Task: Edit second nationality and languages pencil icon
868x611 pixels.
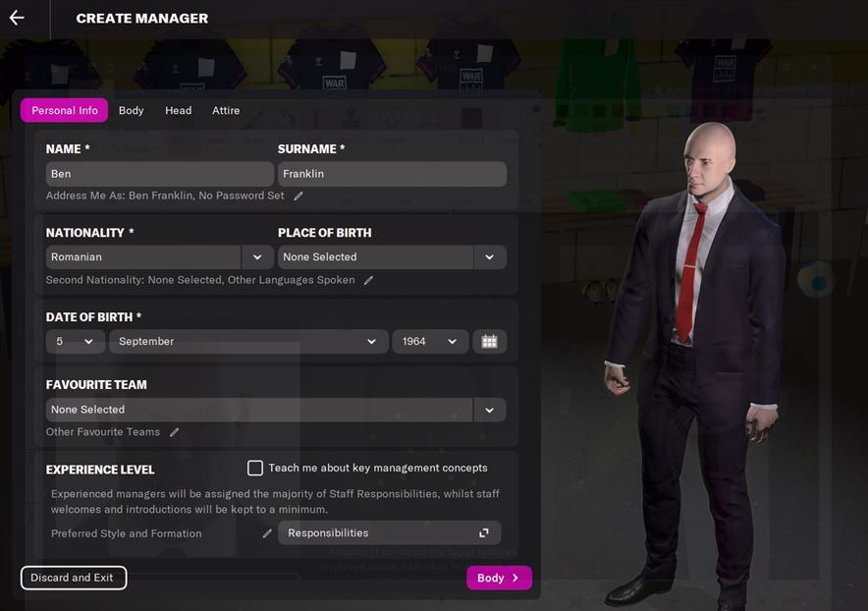Action: click(368, 280)
